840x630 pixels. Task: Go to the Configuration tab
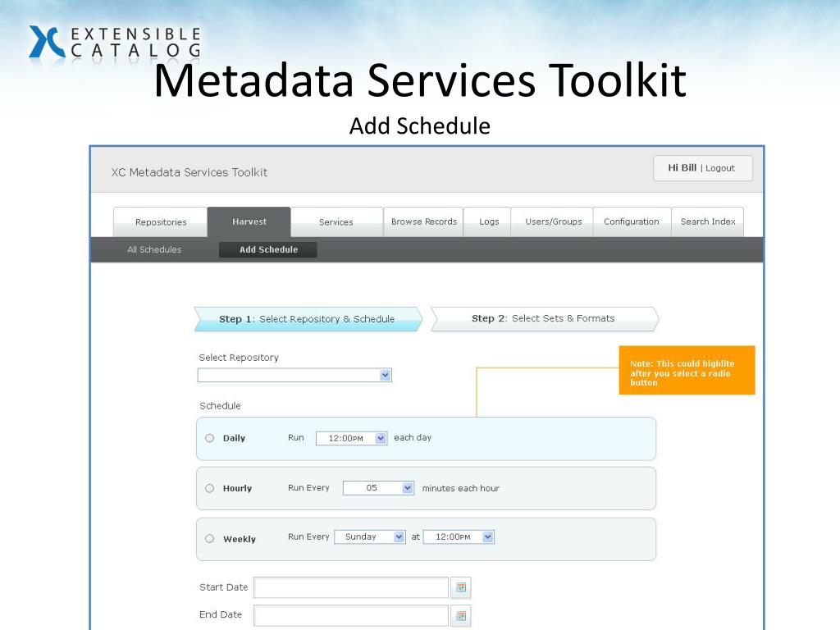point(632,221)
